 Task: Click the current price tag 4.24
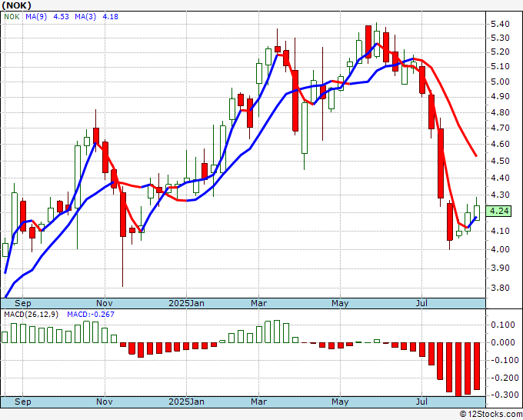tap(498, 212)
